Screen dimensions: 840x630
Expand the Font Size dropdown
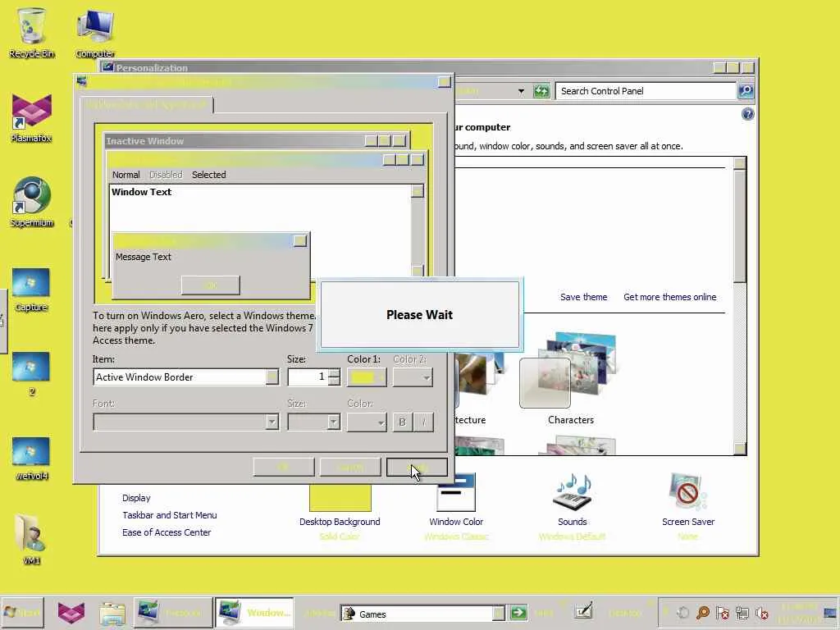click(x=334, y=422)
